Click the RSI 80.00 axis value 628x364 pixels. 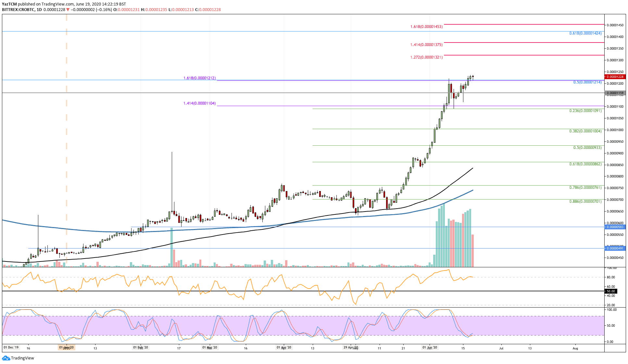coord(611,277)
